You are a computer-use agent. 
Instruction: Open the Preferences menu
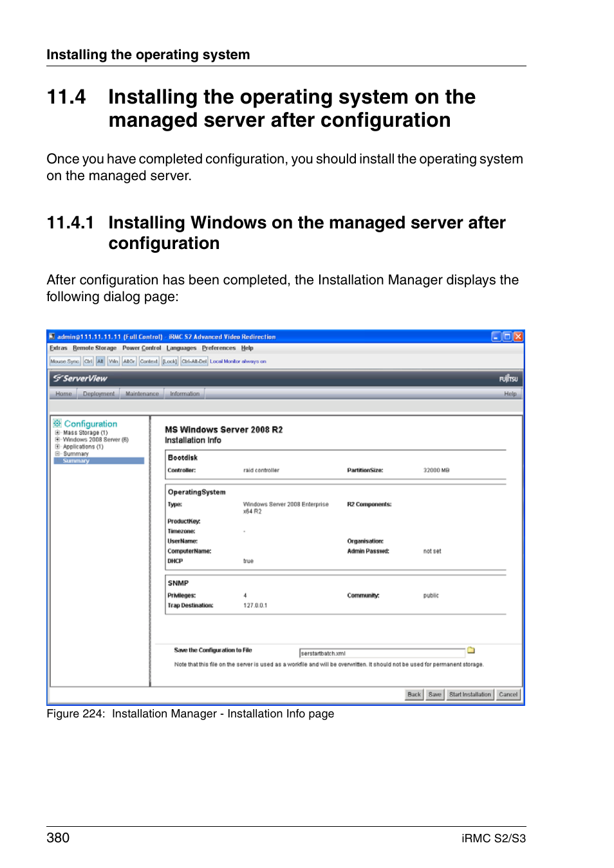(219, 348)
